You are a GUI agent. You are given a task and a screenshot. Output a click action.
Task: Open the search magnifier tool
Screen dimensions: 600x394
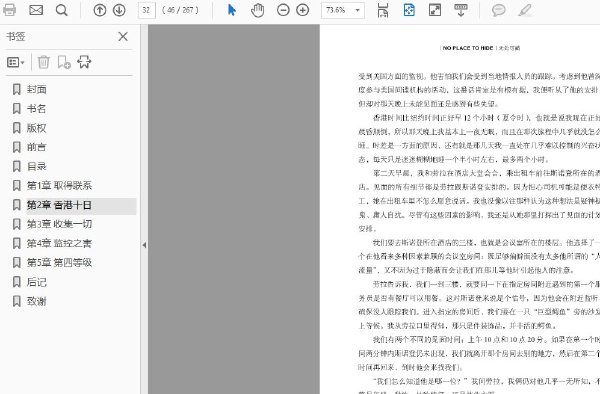click(x=61, y=10)
